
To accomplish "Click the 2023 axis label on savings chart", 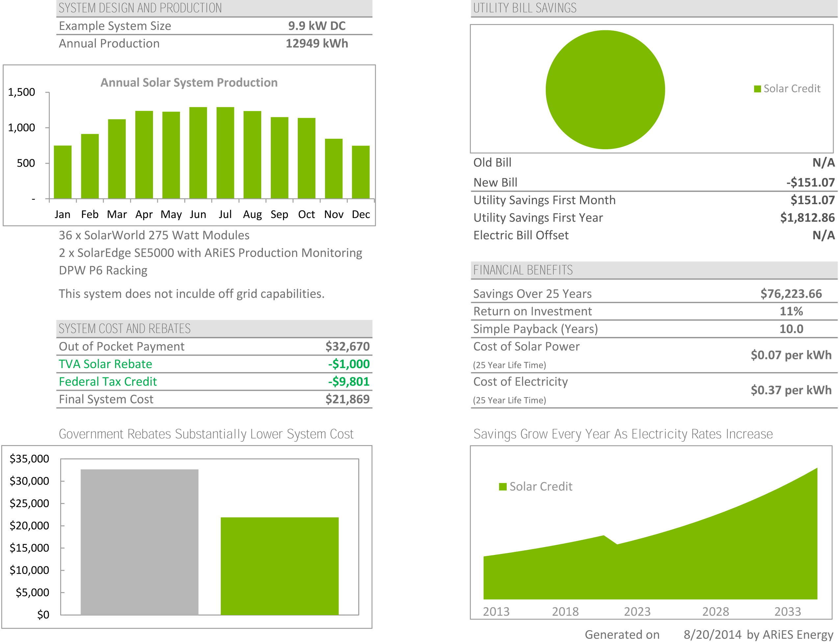I will pos(637,611).
